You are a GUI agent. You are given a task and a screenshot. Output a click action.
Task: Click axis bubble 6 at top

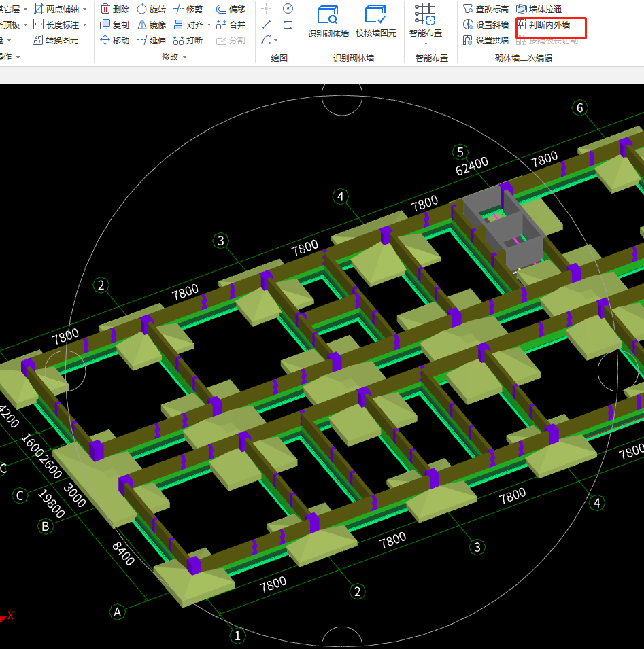(580, 108)
